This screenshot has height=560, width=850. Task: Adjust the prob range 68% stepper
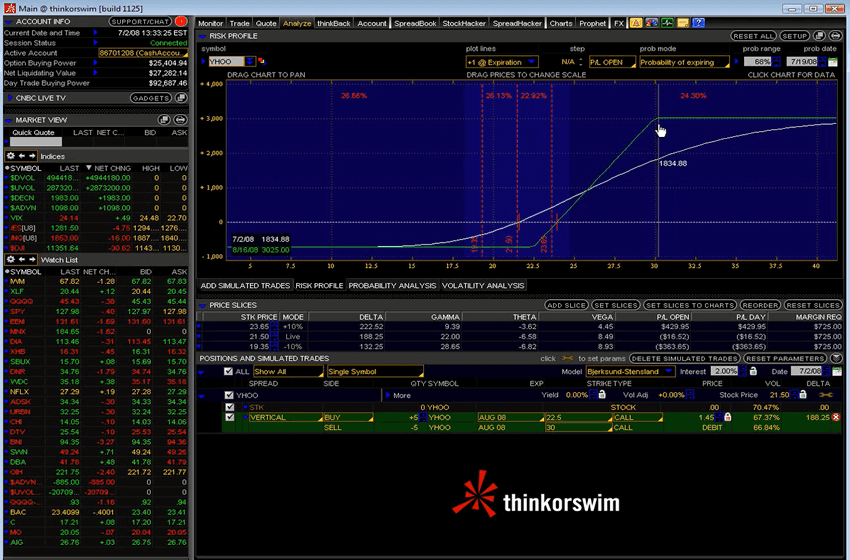(776, 62)
